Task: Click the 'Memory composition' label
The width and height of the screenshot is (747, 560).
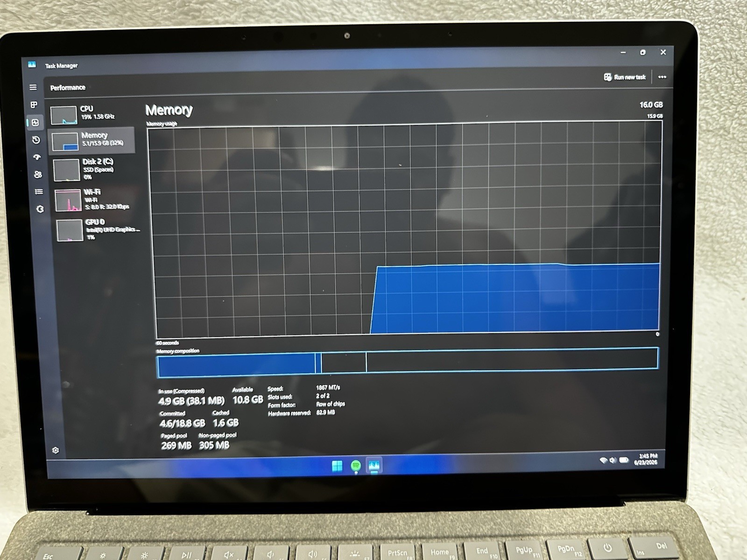Action: pyautogui.click(x=178, y=351)
